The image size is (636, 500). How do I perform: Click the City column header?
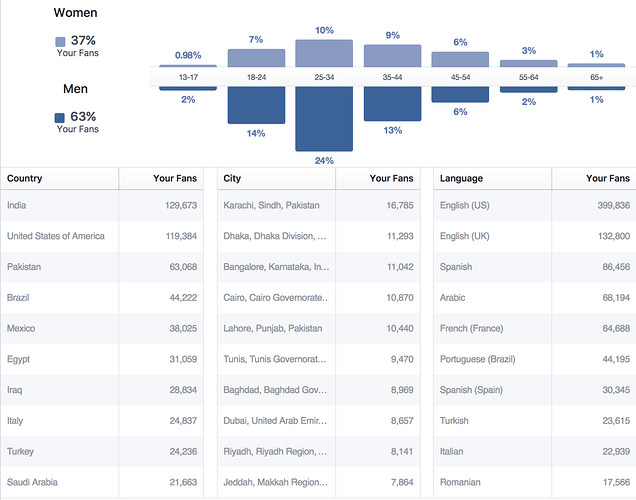click(232, 178)
